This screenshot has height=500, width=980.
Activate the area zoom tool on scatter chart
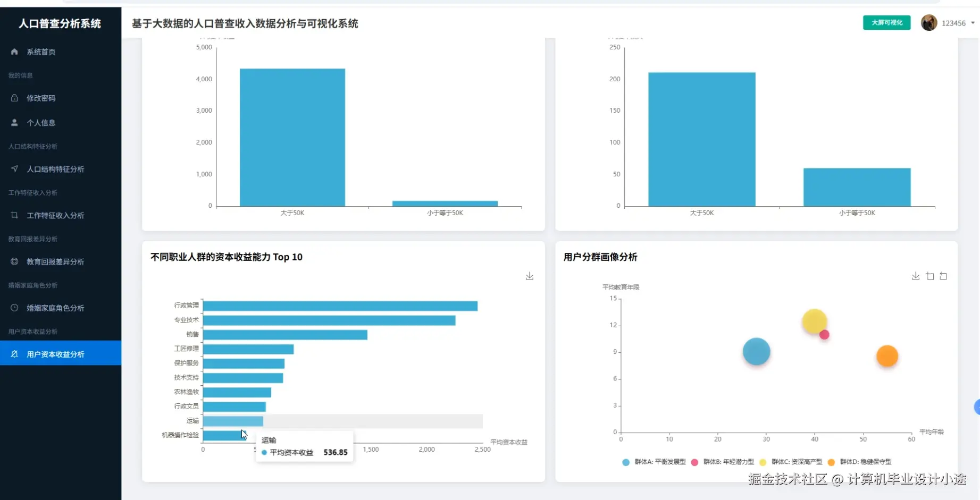click(x=929, y=276)
